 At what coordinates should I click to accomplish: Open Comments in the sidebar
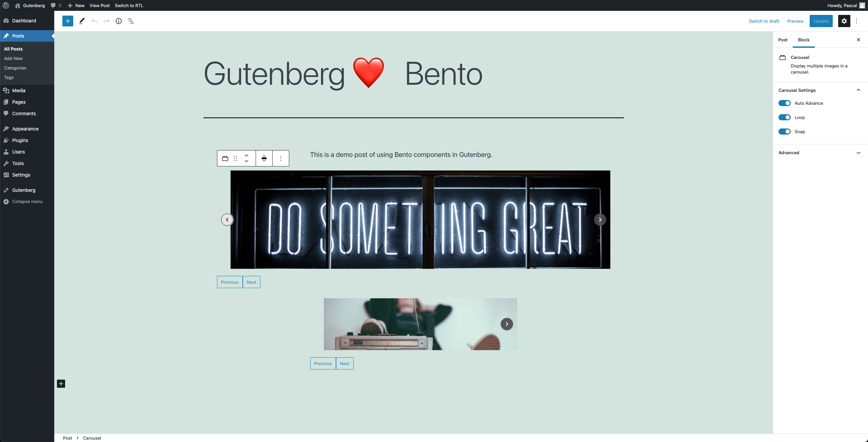pyautogui.click(x=27, y=114)
